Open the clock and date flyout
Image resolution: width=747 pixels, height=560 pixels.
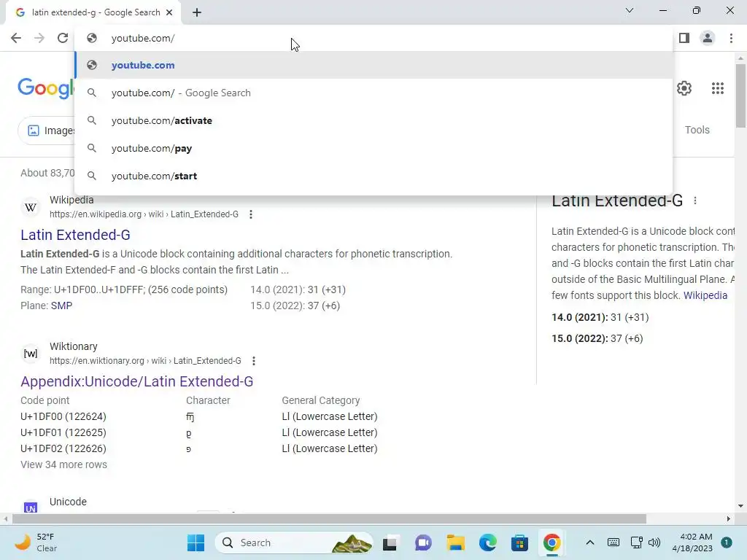692,542
